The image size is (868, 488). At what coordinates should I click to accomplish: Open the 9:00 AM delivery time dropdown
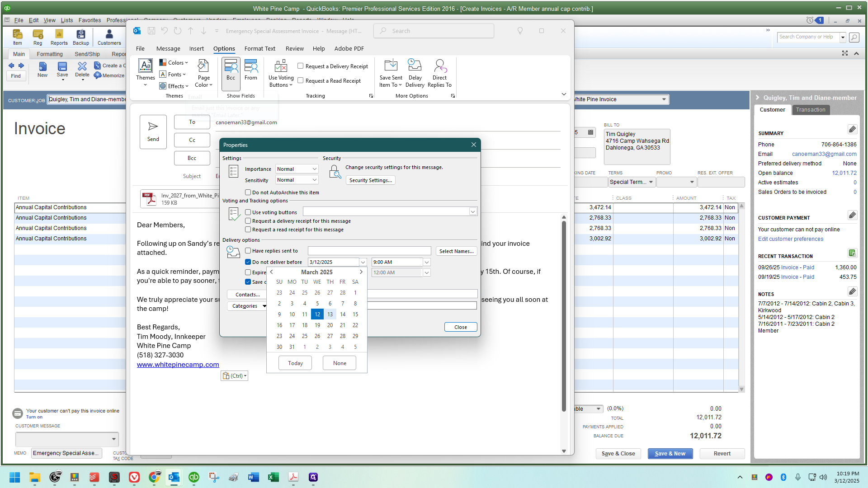click(x=426, y=262)
